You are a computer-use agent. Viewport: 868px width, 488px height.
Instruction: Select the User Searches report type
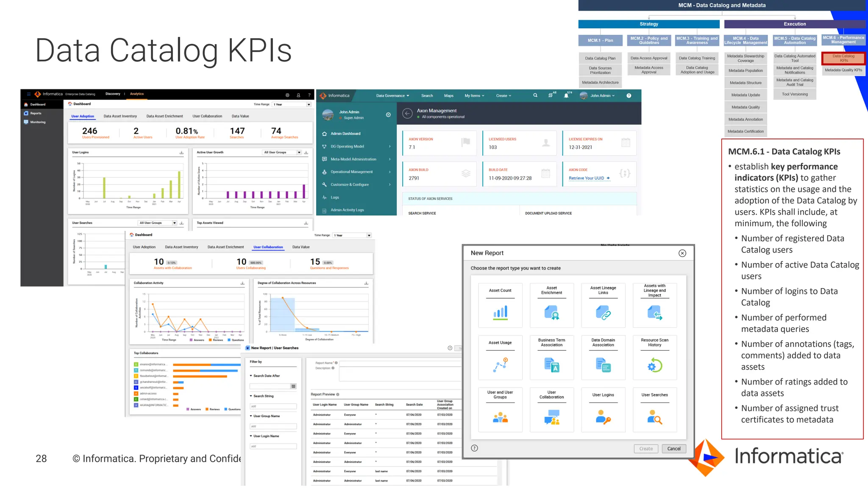pyautogui.click(x=655, y=410)
